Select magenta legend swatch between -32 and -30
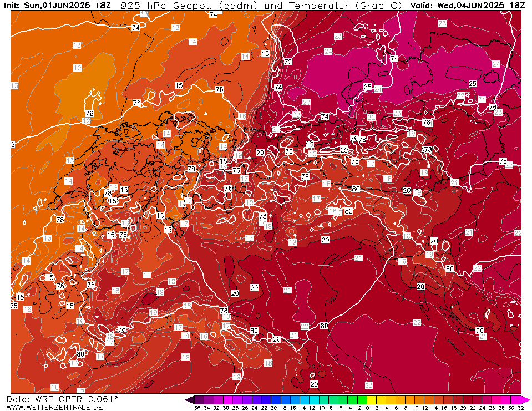 point(219,400)
